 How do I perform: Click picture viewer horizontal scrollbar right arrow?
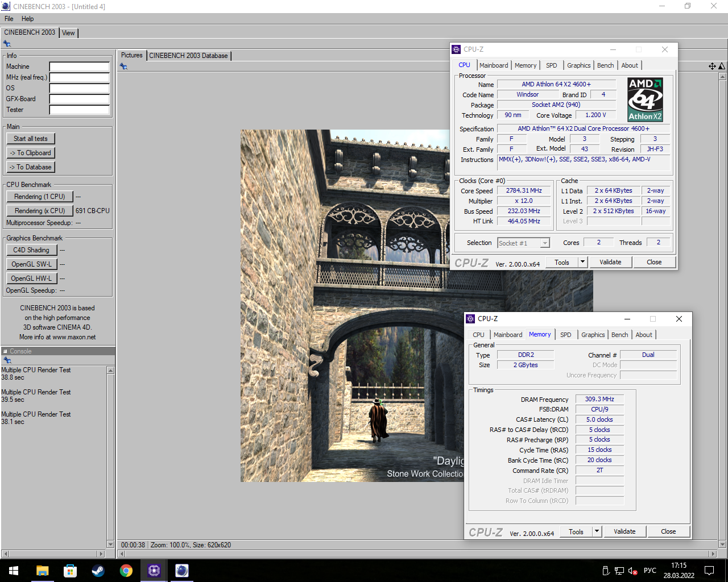click(x=713, y=554)
